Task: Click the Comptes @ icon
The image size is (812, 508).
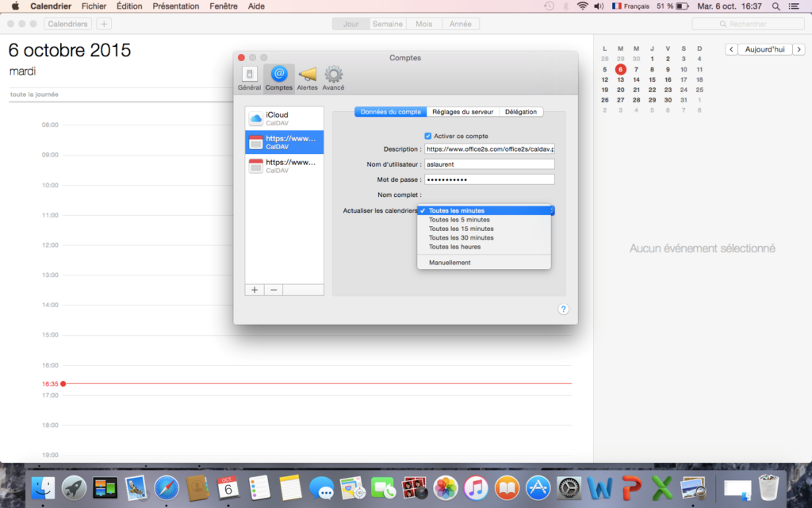Action: click(278, 78)
